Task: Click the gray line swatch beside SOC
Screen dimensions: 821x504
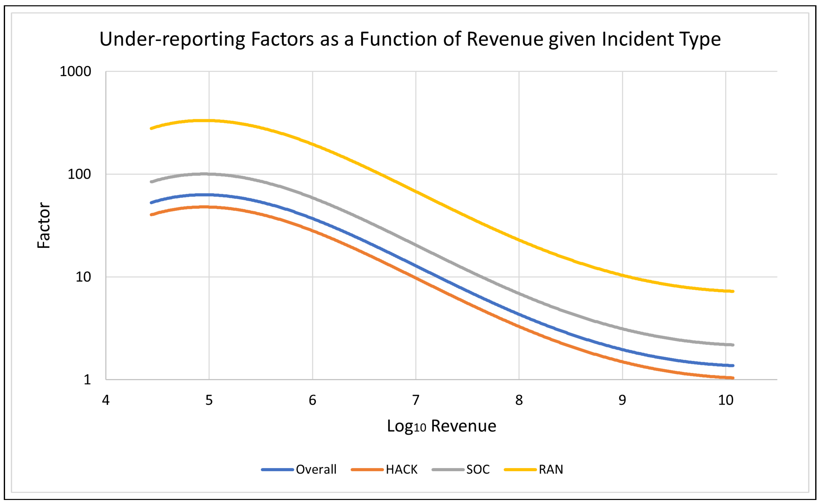Action: (448, 470)
